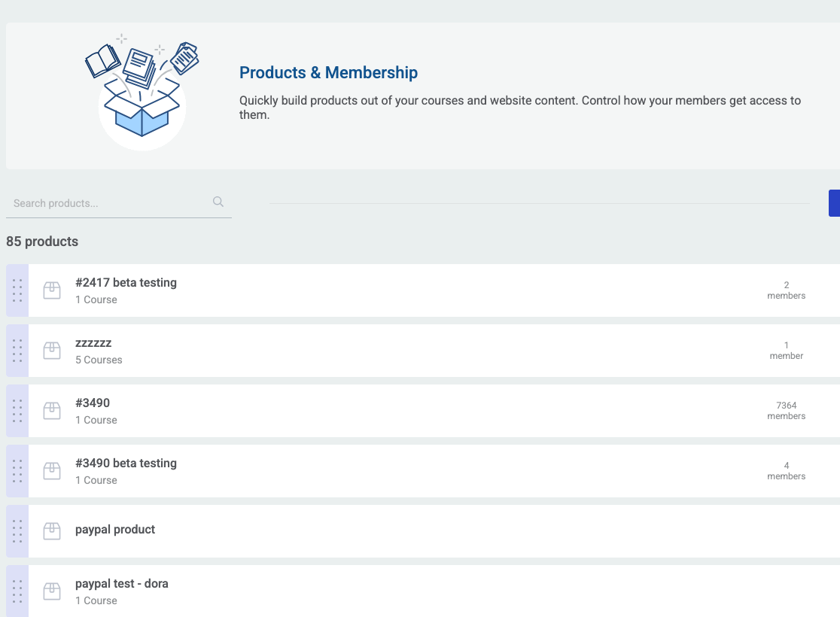This screenshot has width=840, height=617.
Task: Click box icon of #2417 beta testing
Action: [52, 290]
